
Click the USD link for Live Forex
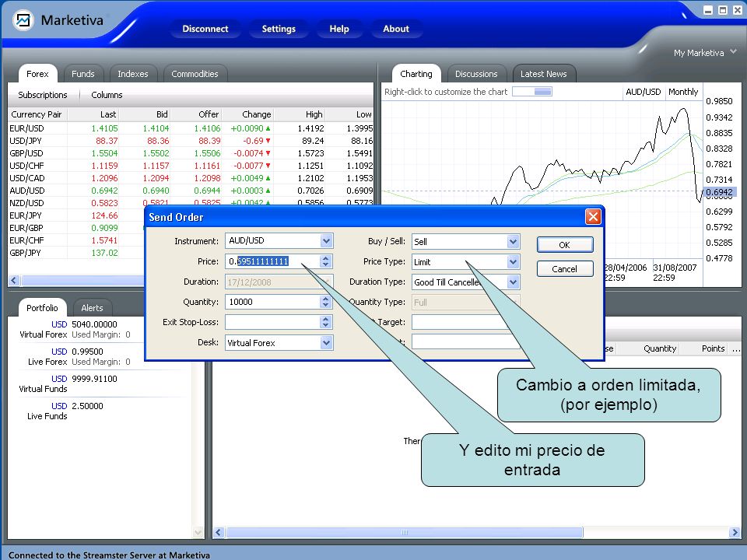point(59,352)
